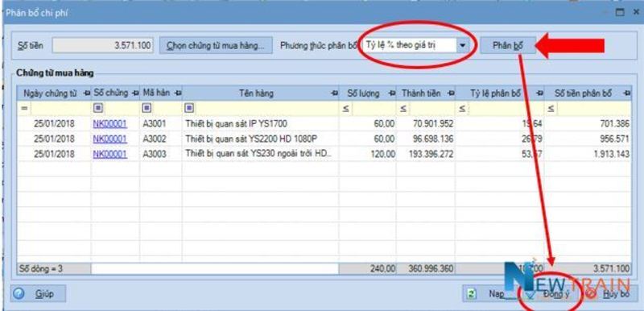This screenshot has width=644, height=311.
Task: Open link NK00001 in row A3003
Action: pos(110,154)
